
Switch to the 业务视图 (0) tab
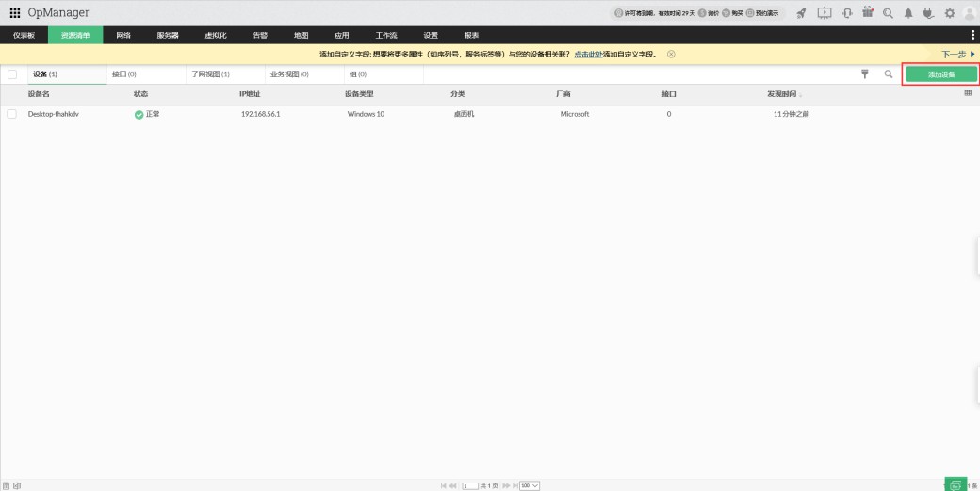305,74
